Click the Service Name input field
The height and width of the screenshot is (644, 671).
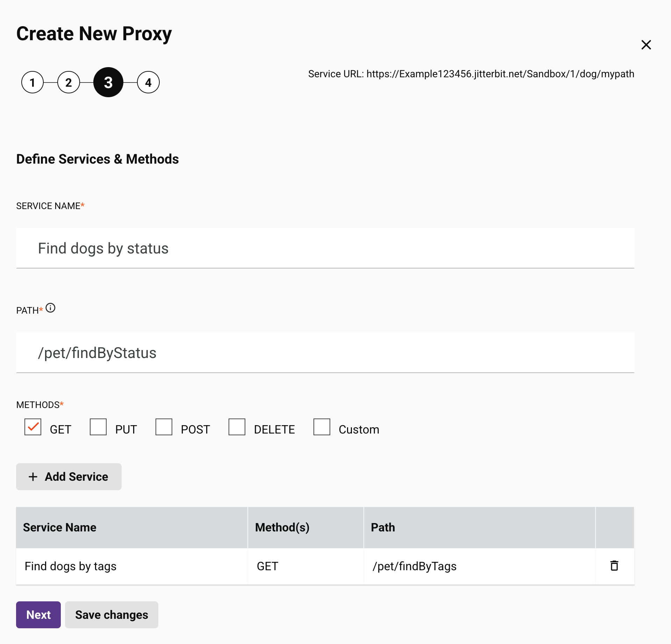coord(325,248)
